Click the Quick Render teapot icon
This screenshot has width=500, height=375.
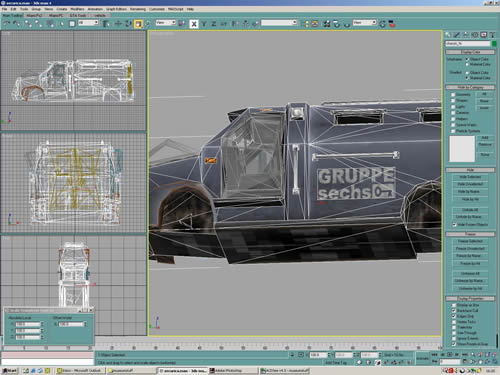coord(347,24)
